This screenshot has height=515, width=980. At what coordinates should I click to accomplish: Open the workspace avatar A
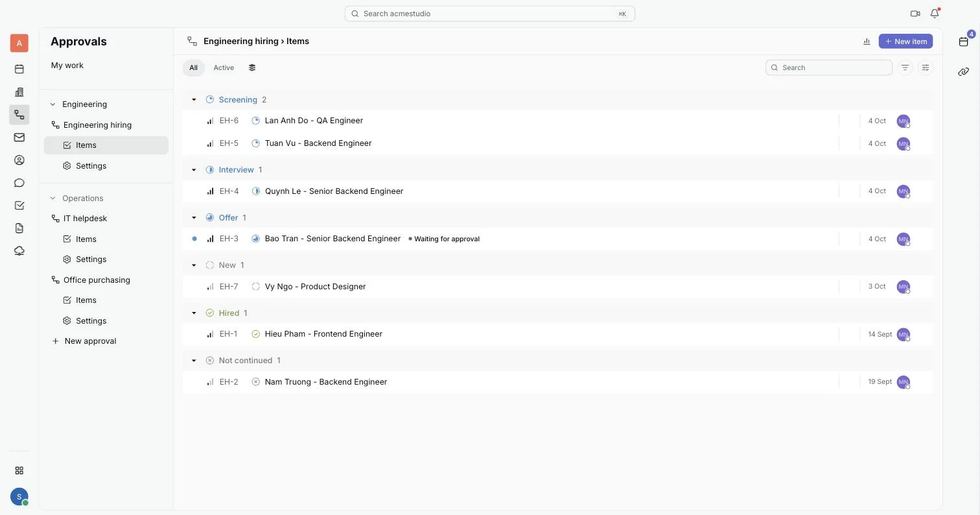19,43
